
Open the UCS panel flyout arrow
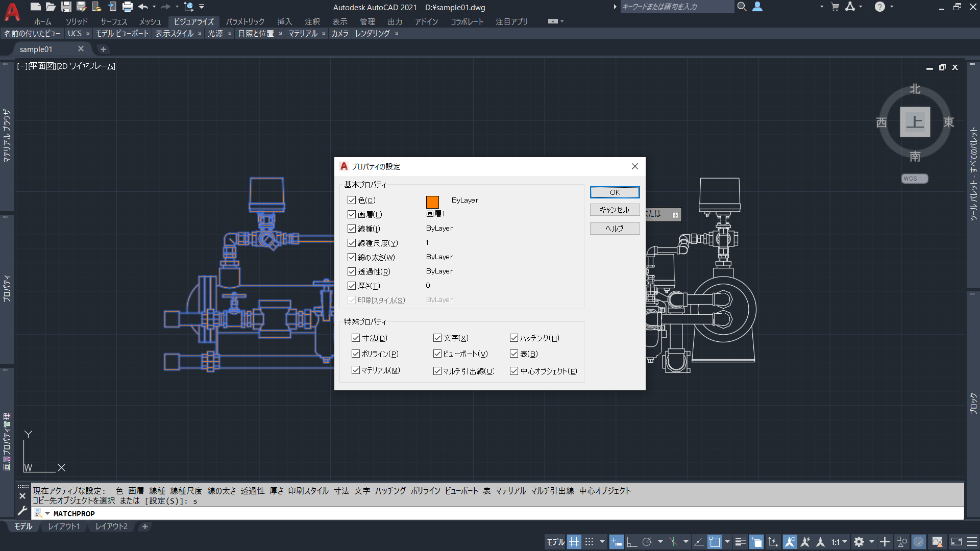[x=88, y=33]
